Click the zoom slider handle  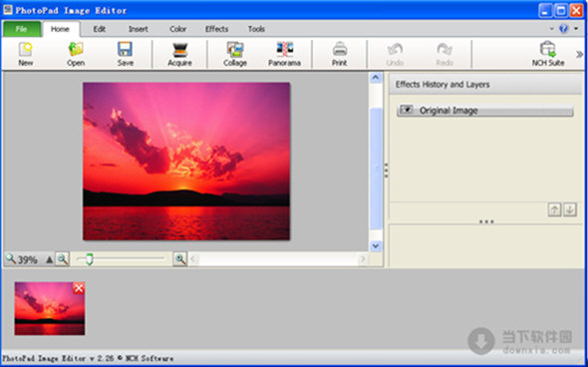coord(90,259)
